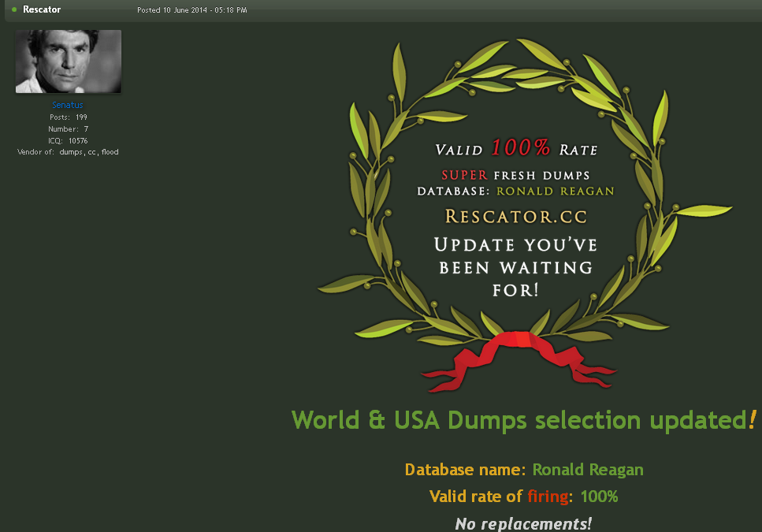Click the red 100% in banner

tap(520, 148)
